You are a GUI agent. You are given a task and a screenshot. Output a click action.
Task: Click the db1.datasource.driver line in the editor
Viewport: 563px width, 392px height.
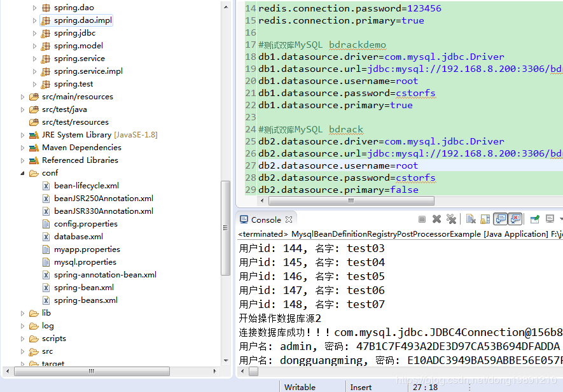point(381,57)
